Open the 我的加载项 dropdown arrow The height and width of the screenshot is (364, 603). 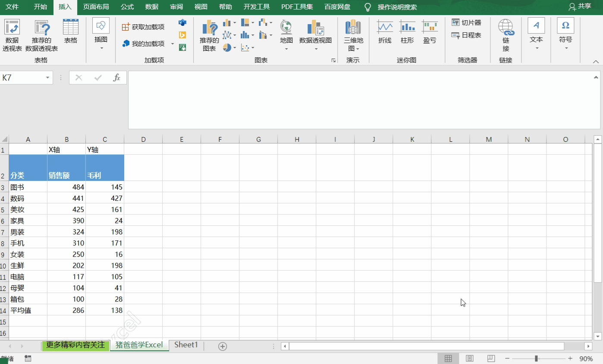[x=173, y=44]
